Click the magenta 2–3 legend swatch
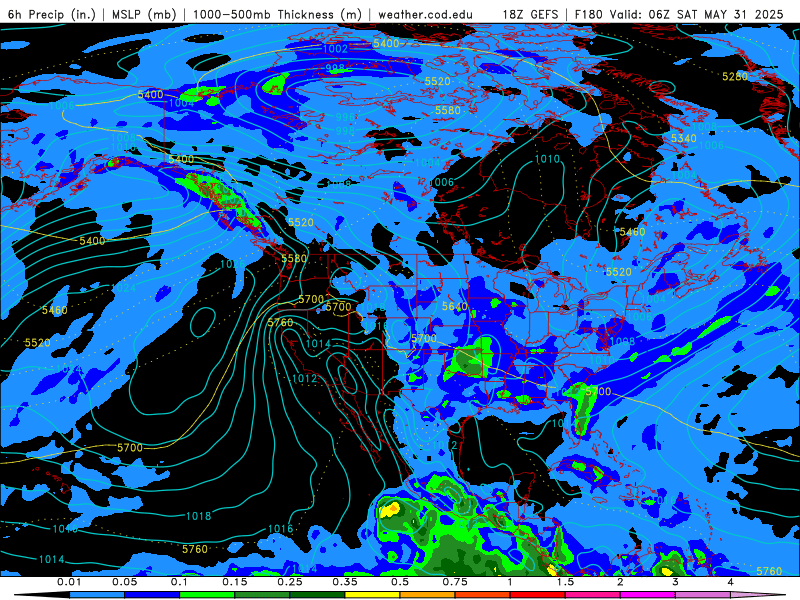800x600 pixels. pos(647,595)
